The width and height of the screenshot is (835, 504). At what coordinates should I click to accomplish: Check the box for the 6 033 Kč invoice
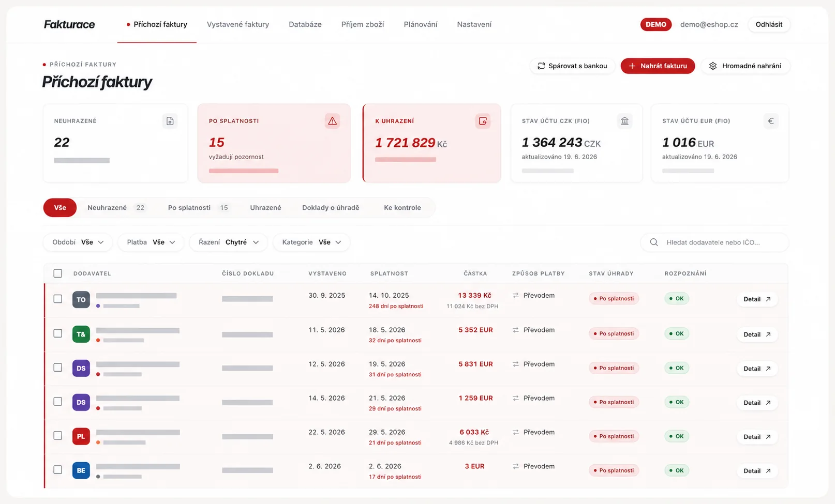coord(58,436)
